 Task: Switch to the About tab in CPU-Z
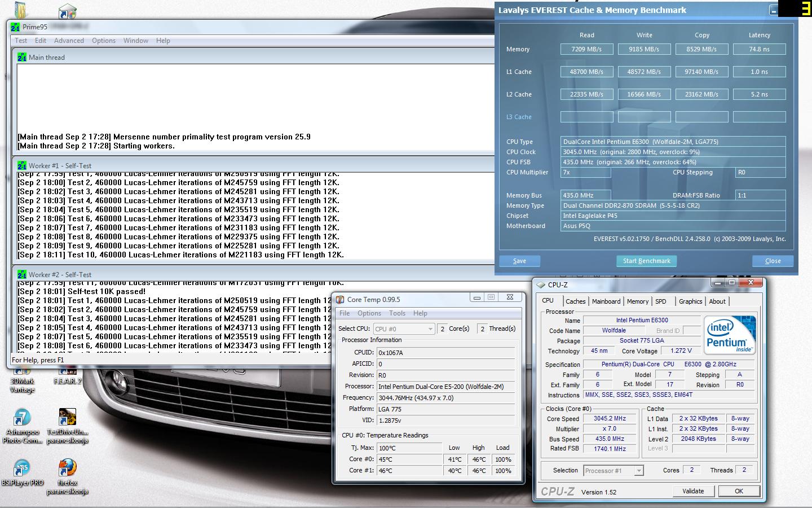[717, 301]
